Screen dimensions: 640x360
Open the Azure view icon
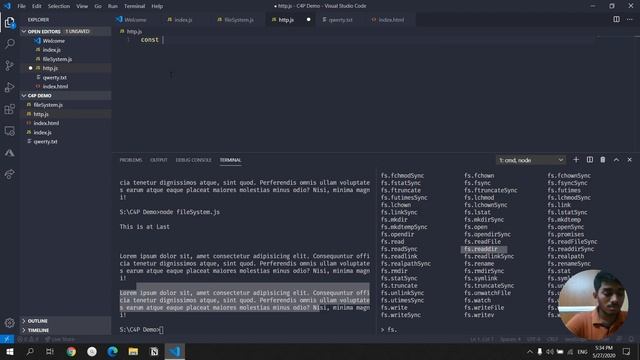[9, 153]
